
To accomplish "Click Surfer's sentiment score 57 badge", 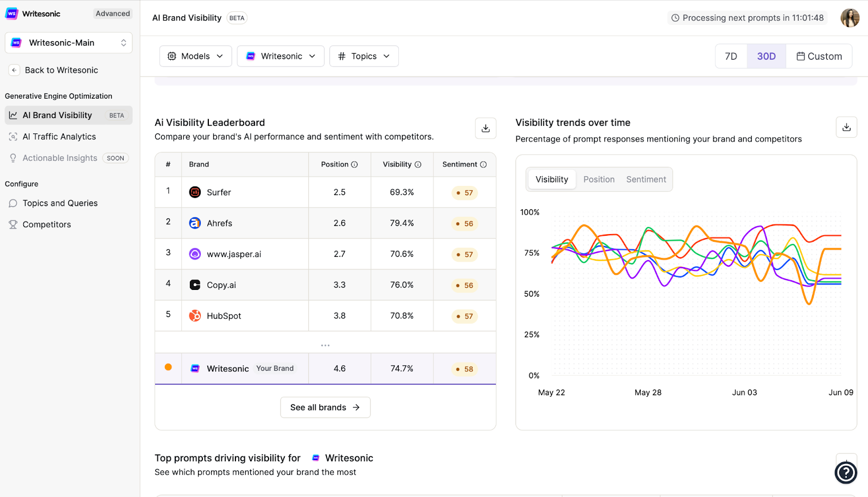I will [464, 193].
